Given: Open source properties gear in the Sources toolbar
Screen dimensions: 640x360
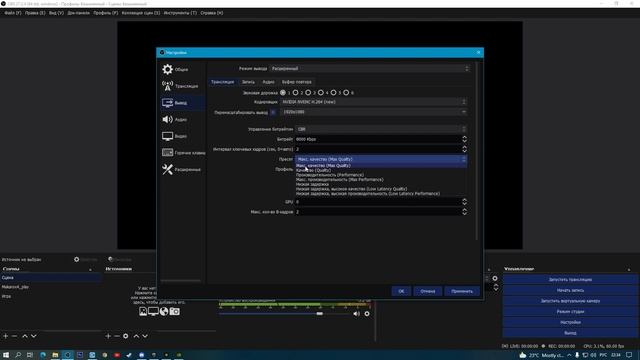Looking at the screenshot, I should 126,336.
